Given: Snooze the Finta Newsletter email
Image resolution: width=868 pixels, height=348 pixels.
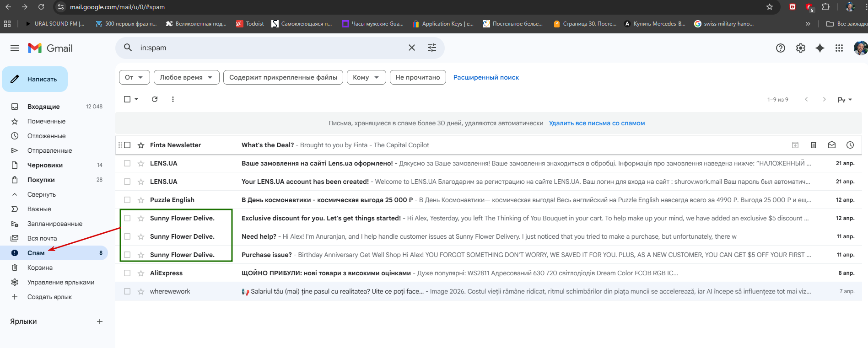Looking at the screenshot, I should 850,145.
